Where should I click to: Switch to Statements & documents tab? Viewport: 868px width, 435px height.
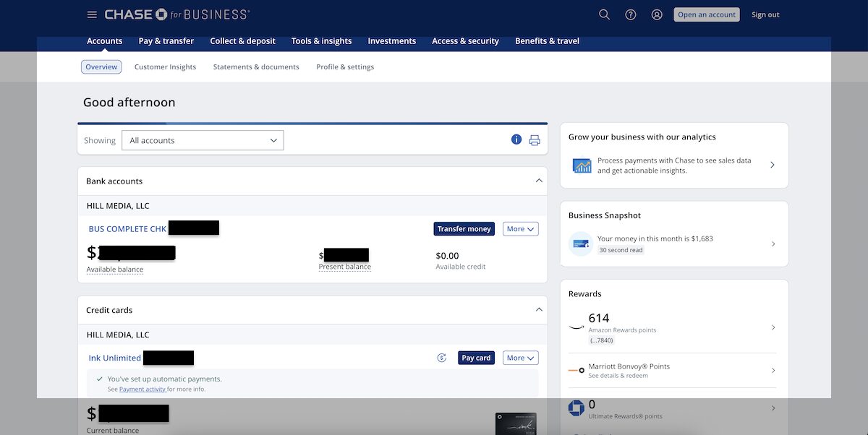(x=256, y=66)
